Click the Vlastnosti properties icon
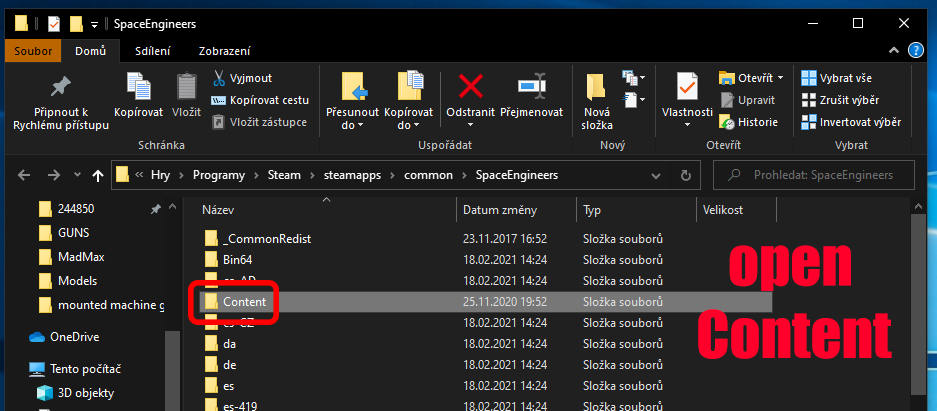Viewport: 937px width, 411px height. tap(687, 87)
